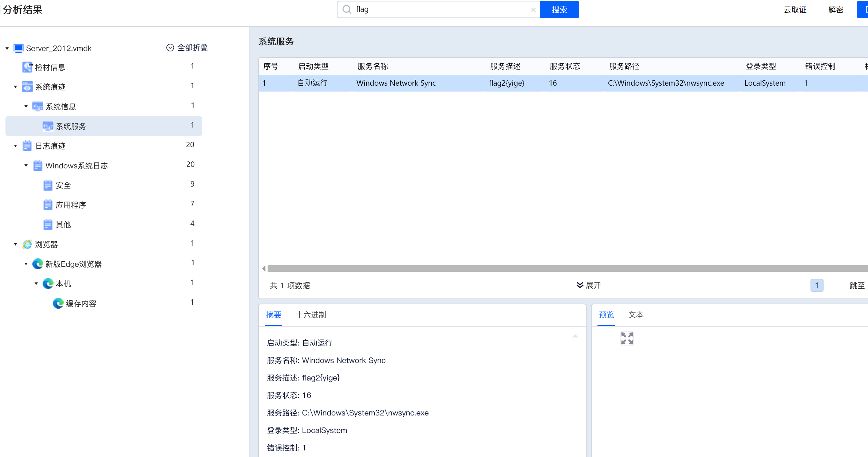Click page number 1 button
The width and height of the screenshot is (868, 457).
coord(817,285)
